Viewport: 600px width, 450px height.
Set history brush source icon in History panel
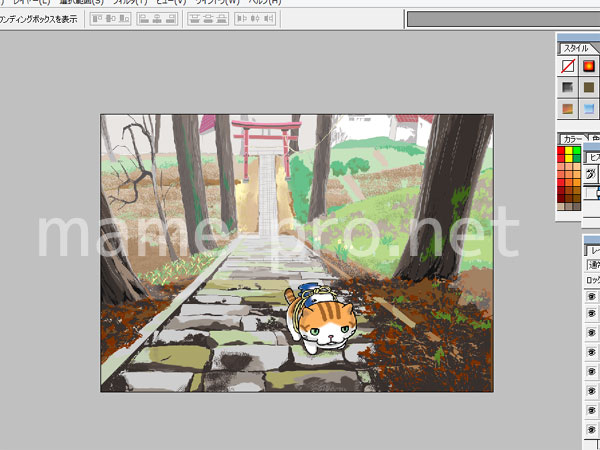click(x=590, y=174)
